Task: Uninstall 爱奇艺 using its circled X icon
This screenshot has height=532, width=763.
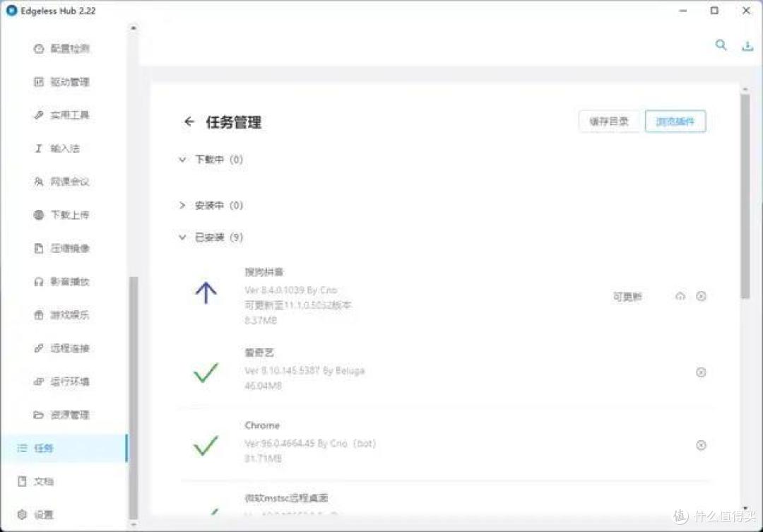Action: click(x=701, y=372)
